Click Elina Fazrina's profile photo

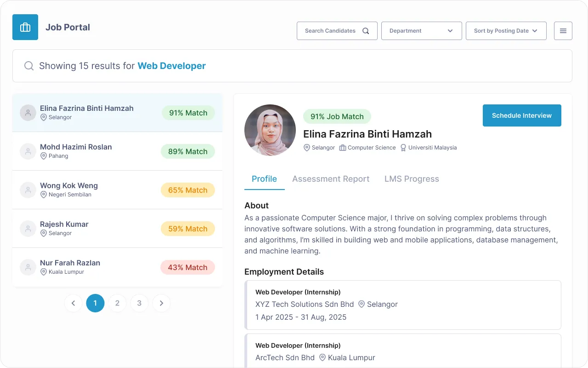[x=270, y=130]
